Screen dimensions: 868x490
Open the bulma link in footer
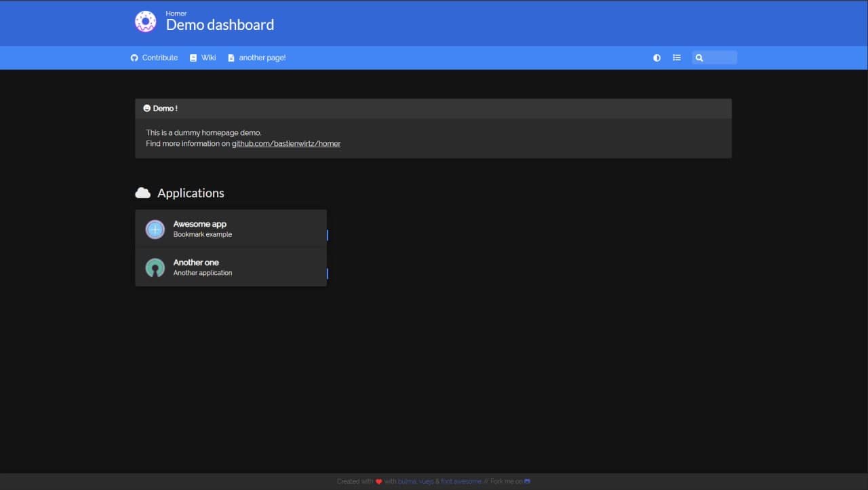tap(407, 482)
